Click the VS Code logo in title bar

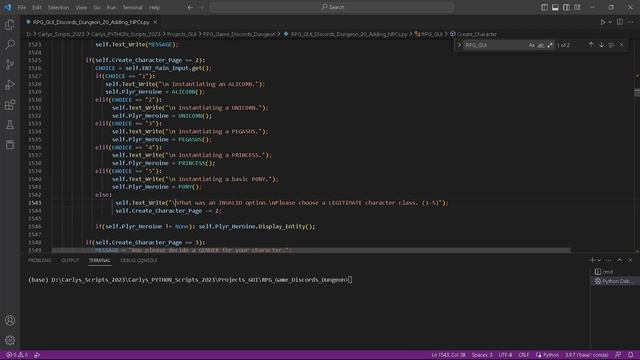click(7, 7)
